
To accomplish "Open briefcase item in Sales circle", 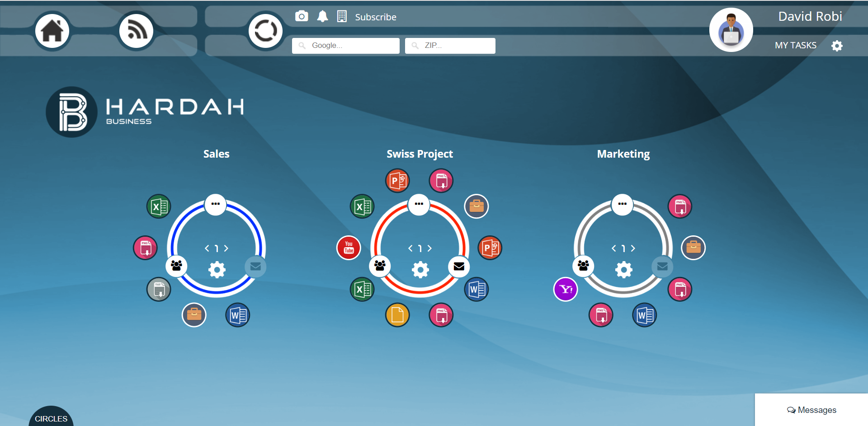I will tap(194, 315).
